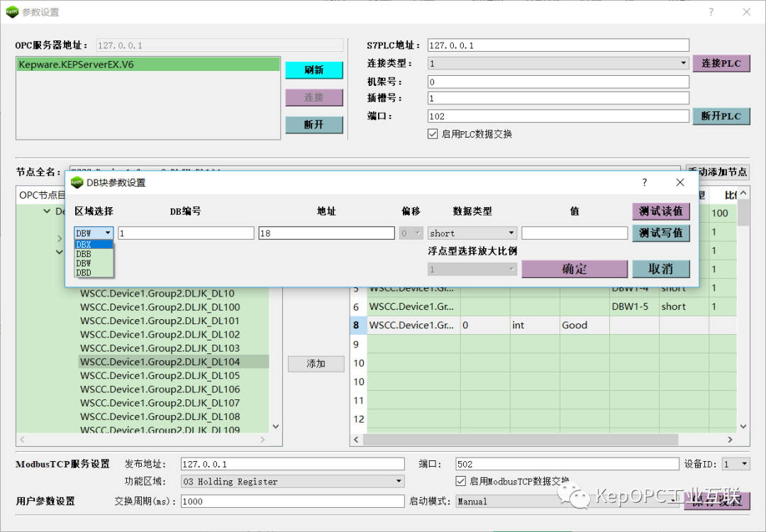Image resolution: width=766 pixels, height=532 pixels.
Task: Click the 交换周期(ms) field showing 1000
Action: click(293, 501)
